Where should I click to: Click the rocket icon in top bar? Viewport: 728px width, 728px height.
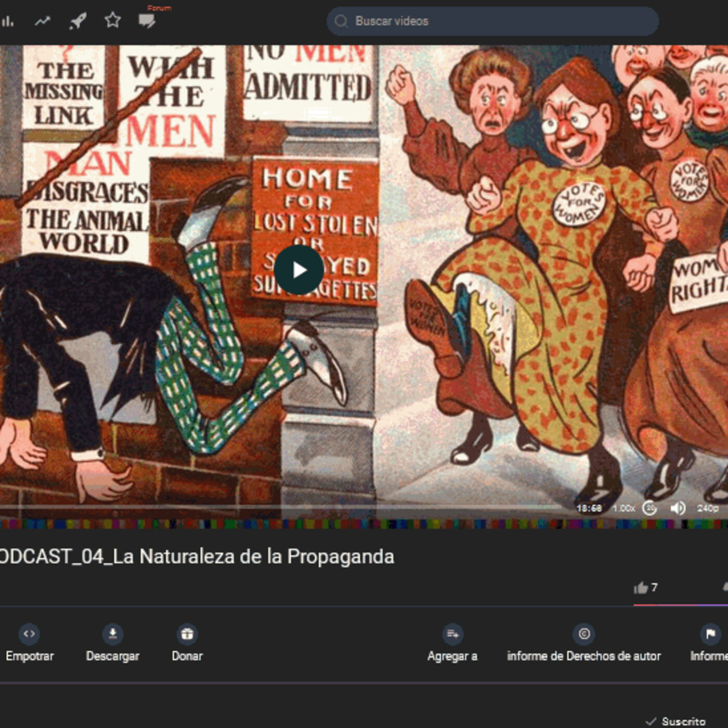coord(77,21)
